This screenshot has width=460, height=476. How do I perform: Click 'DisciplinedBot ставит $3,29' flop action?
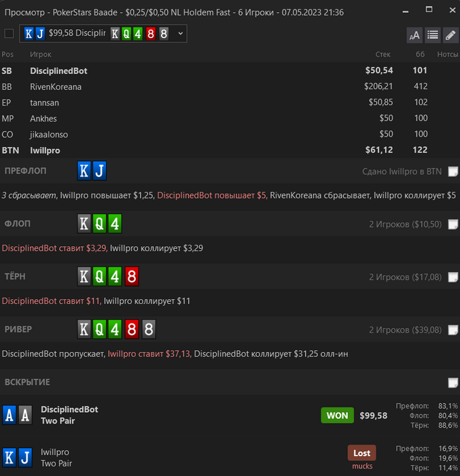coord(54,248)
